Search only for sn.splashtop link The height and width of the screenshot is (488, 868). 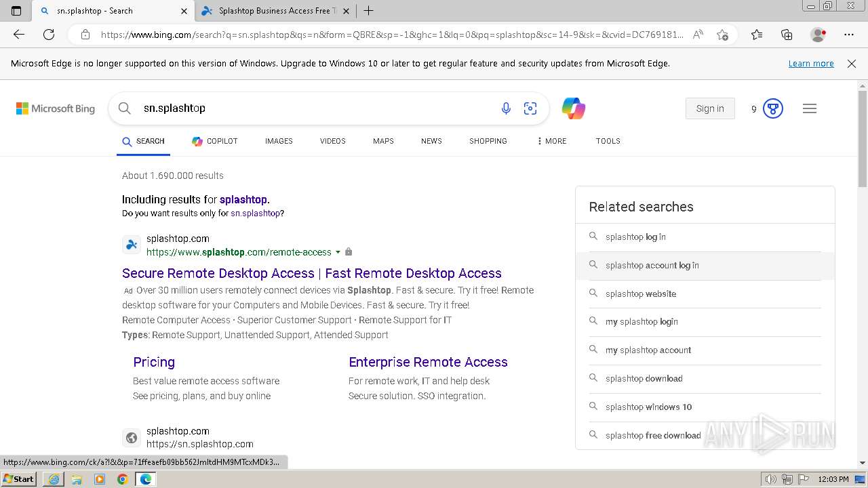pos(255,213)
